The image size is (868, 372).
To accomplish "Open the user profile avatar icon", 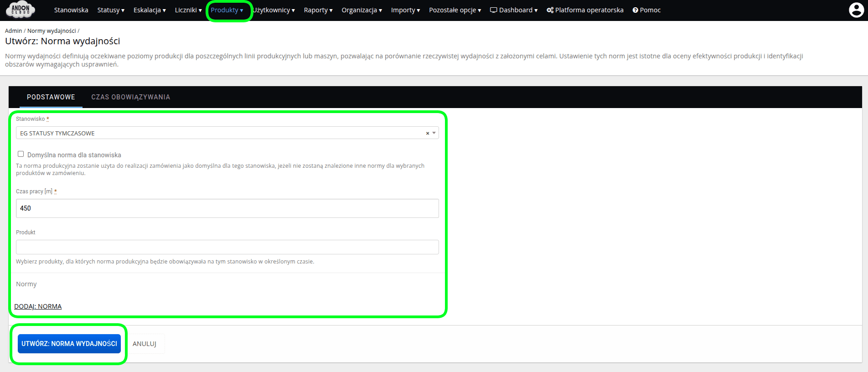I will click(856, 10).
